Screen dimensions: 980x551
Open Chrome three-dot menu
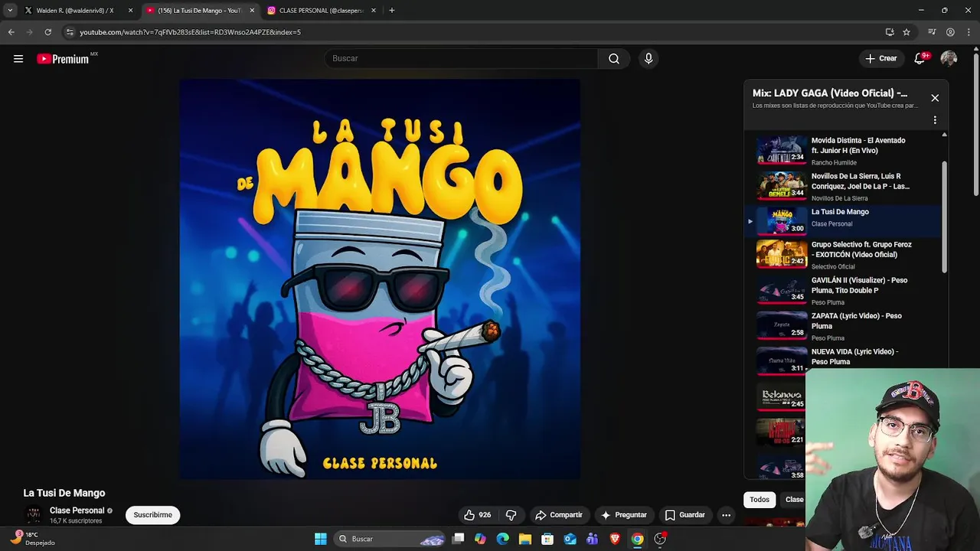(969, 32)
